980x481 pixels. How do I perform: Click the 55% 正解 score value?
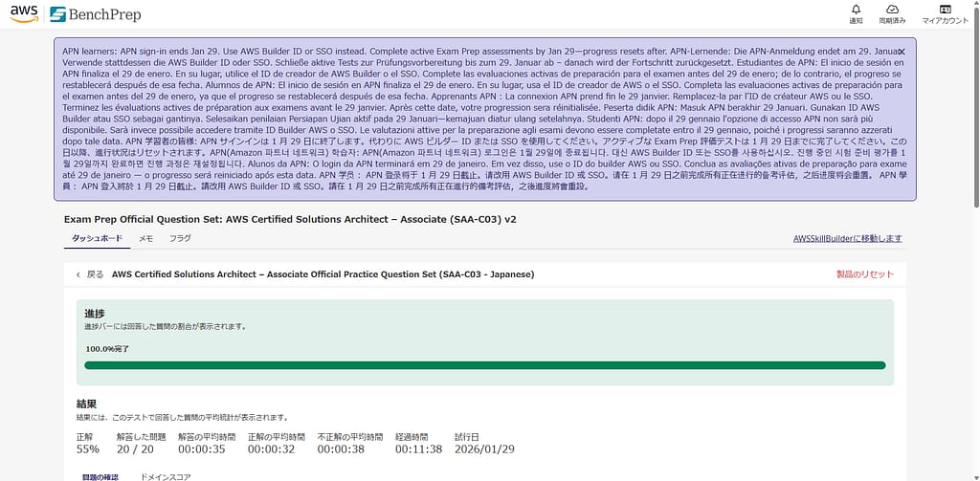(87, 448)
